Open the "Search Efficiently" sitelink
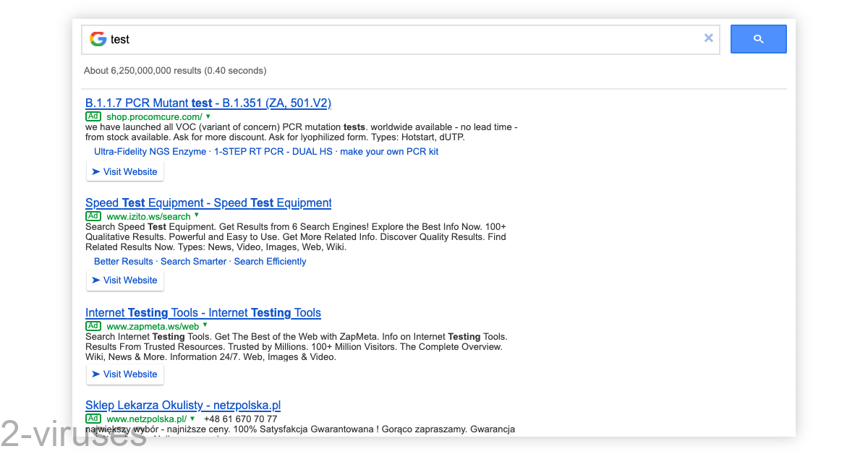The width and height of the screenshot is (868, 454). click(x=270, y=261)
